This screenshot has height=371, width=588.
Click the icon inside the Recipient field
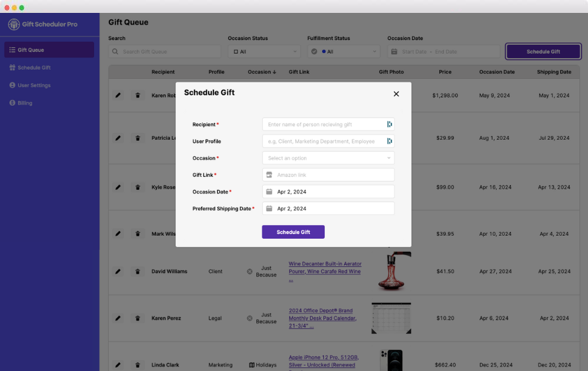point(389,125)
